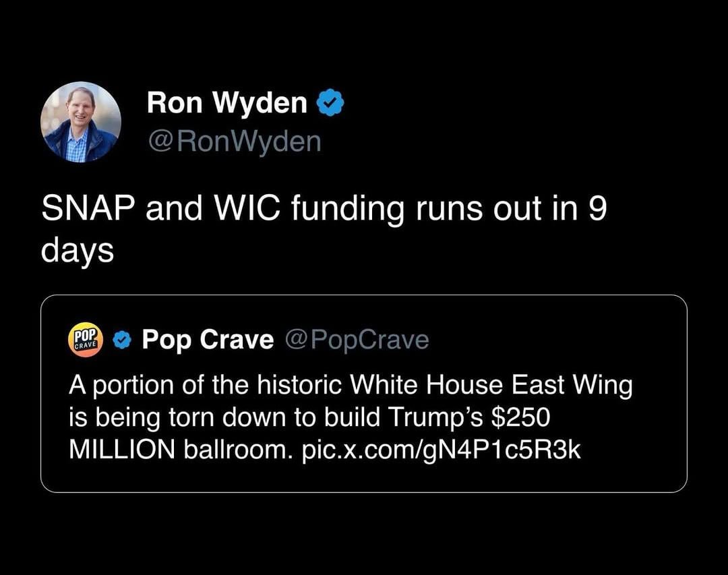Click the word MILLION in the quote
Image resolution: width=728 pixels, height=575 pixels.
[x=123, y=450]
